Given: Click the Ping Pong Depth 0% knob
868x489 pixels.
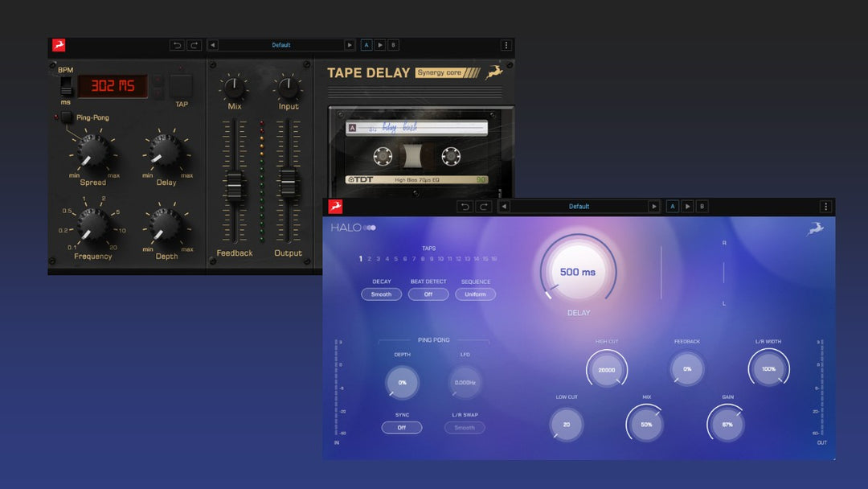Looking at the screenshot, I should [402, 382].
